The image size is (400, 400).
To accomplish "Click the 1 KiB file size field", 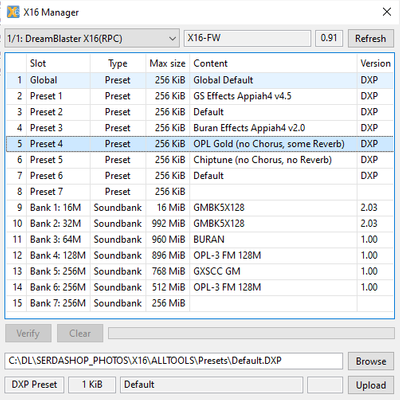I will pyautogui.click(x=92, y=385).
